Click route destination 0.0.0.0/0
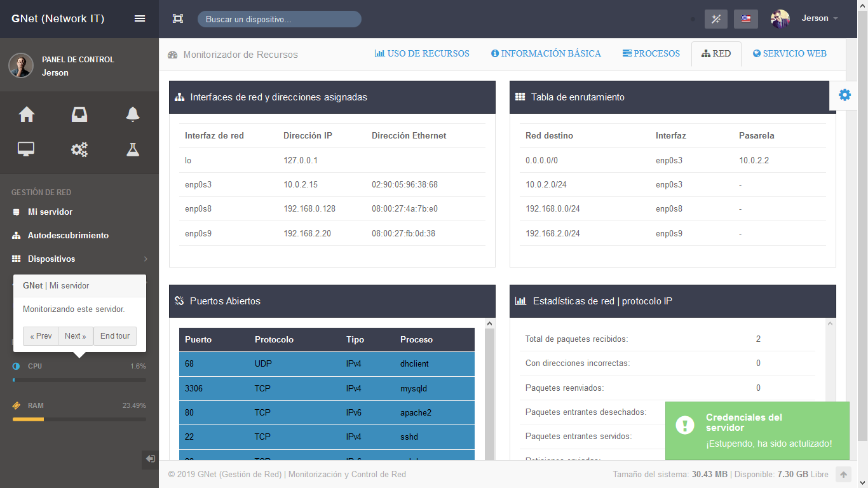 click(x=541, y=161)
